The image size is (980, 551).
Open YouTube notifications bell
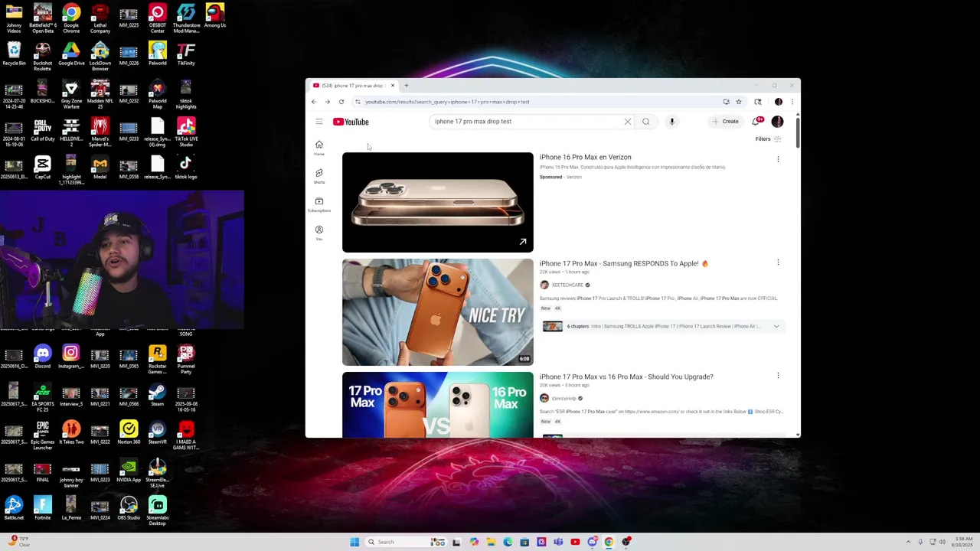point(757,122)
